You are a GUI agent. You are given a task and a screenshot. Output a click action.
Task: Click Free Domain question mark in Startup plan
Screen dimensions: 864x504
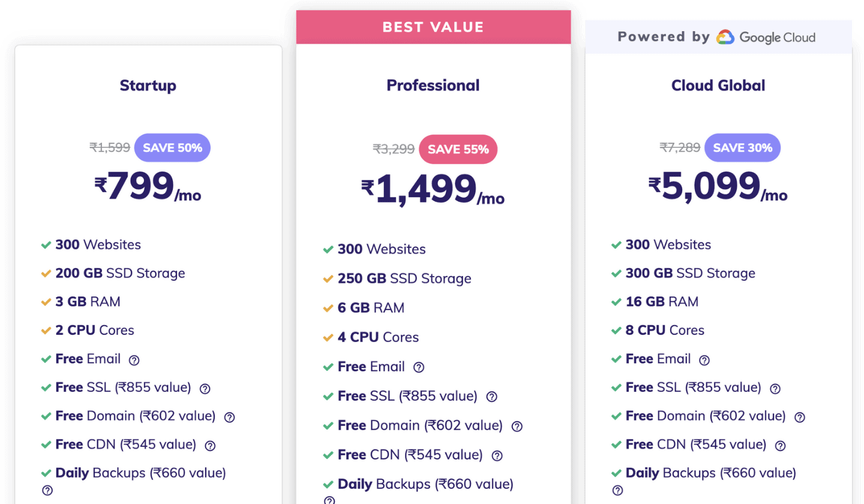click(x=229, y=417)
